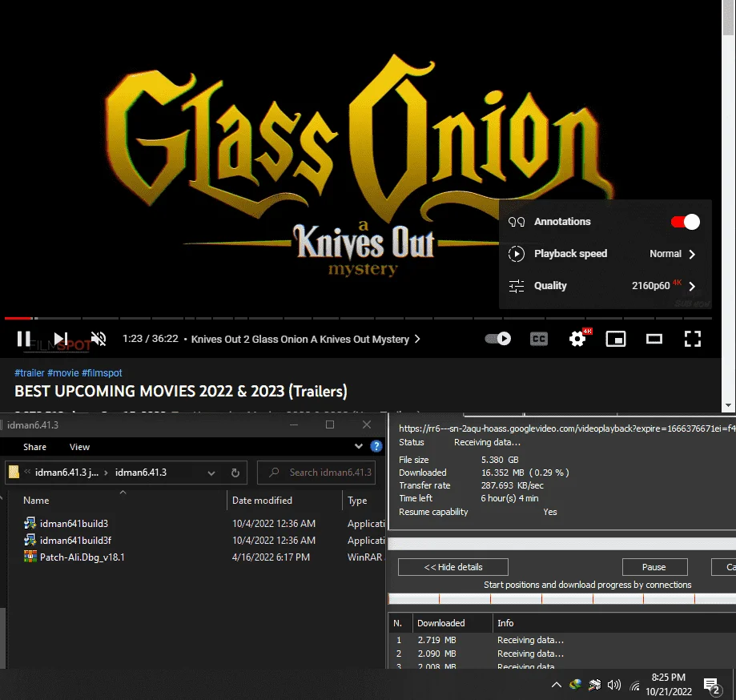736x700 pixels.
Task: Select the idman641build3 file
Action: (x=74, y=524)
